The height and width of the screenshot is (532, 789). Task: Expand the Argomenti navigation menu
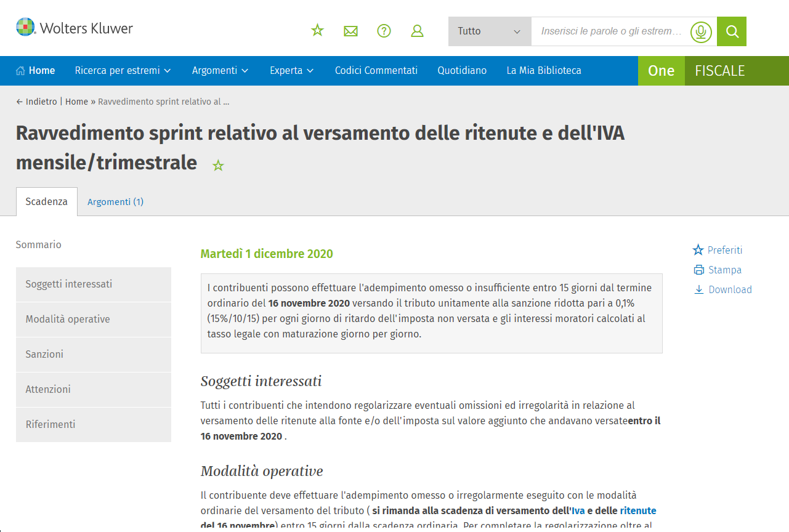pos(220,71)
